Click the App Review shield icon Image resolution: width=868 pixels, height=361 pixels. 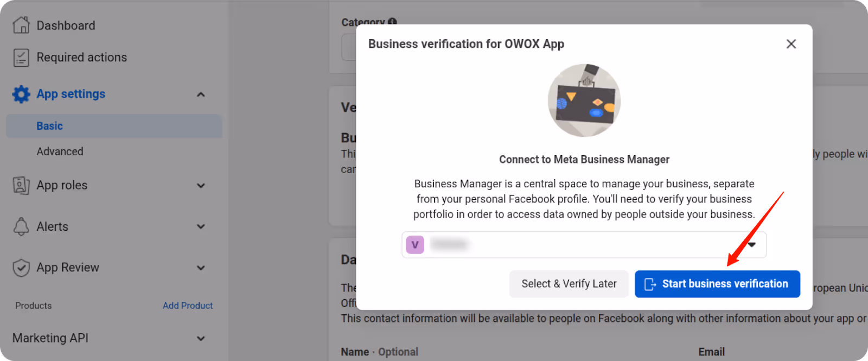pyautogui.click(x=21, y=267)
